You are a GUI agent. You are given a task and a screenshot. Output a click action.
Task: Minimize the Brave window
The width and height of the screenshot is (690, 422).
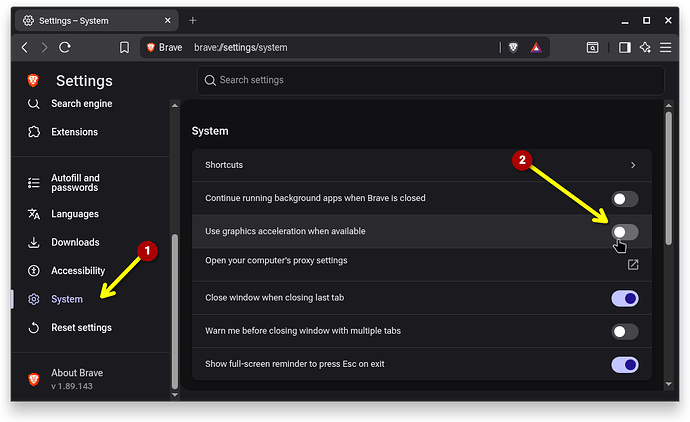click(x=625, y=21)
